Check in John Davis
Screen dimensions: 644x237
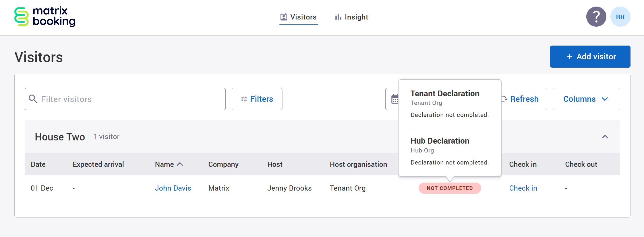point(523,188)
